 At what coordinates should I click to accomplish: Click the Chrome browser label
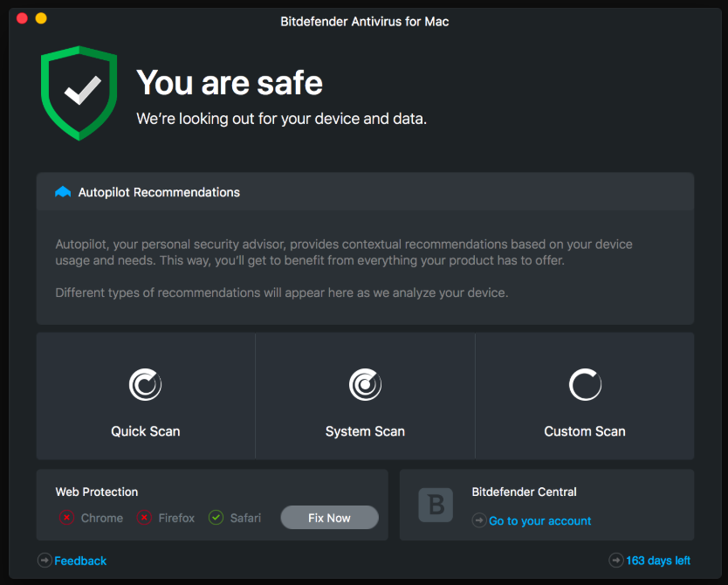pos(102,518)
